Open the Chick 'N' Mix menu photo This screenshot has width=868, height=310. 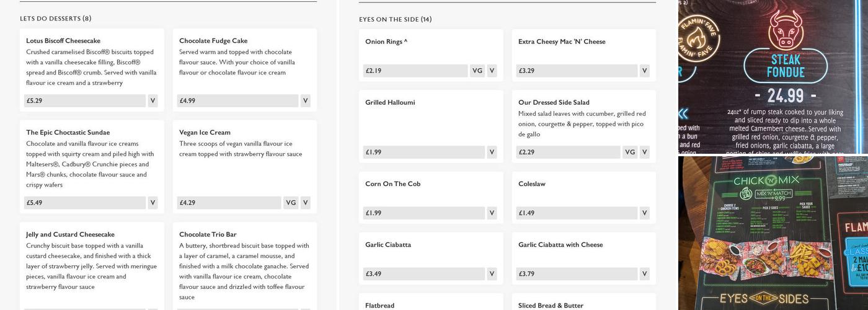[773, 233]
